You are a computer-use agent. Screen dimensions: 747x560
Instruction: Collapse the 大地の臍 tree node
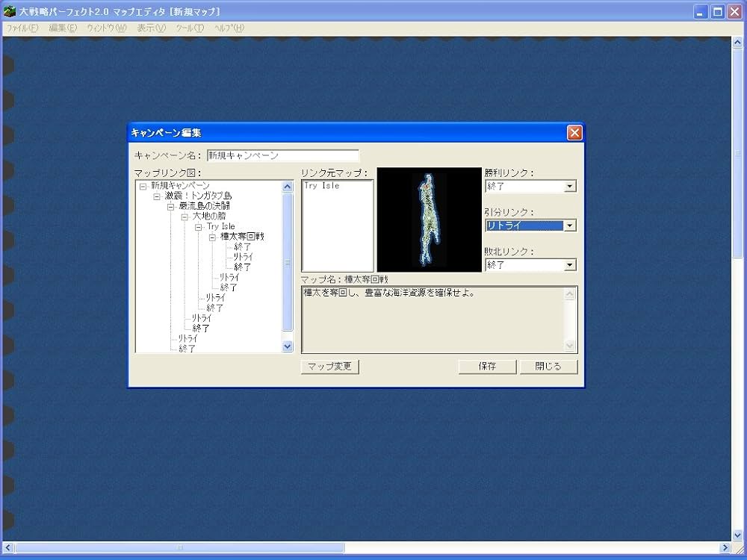pos(185,217)
